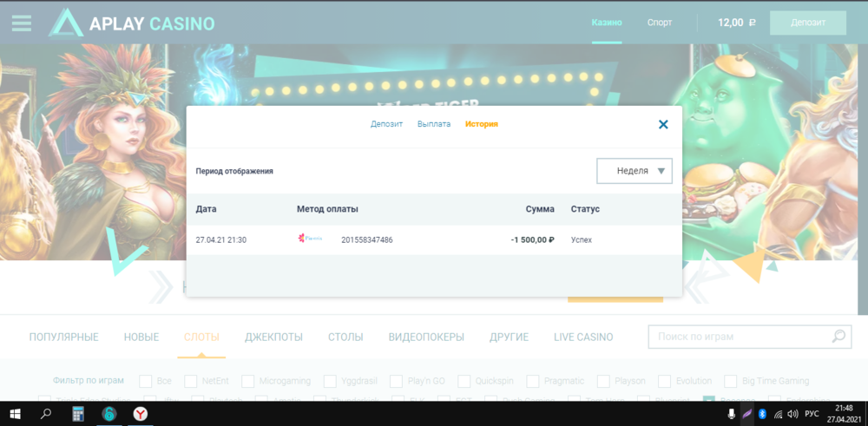Click the volume speaker tray icon
The width and height of the screenshot is (868, 426).
792,413
